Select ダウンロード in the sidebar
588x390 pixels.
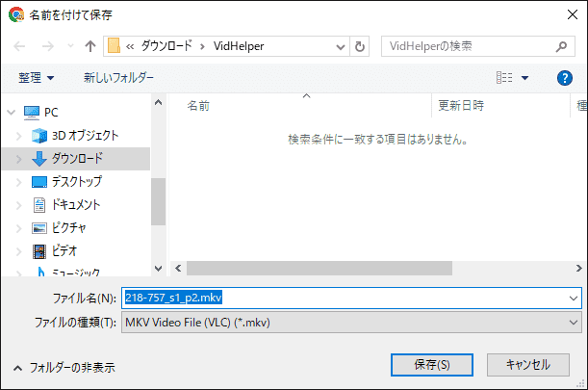[x=77, y=158]
